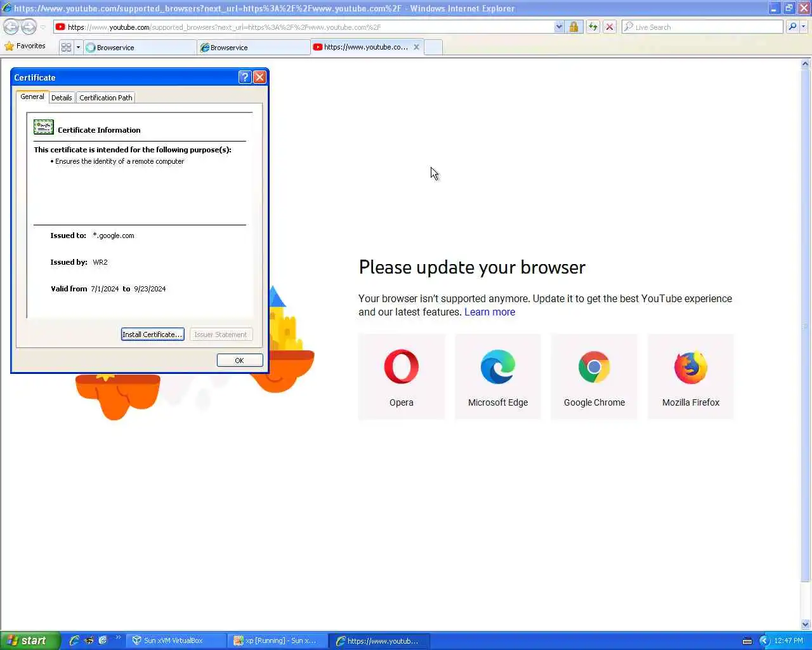The width and height of the screenshot is (812, 650).
Task: Click the second Quick Launch icon
Action: pos(89,640)
